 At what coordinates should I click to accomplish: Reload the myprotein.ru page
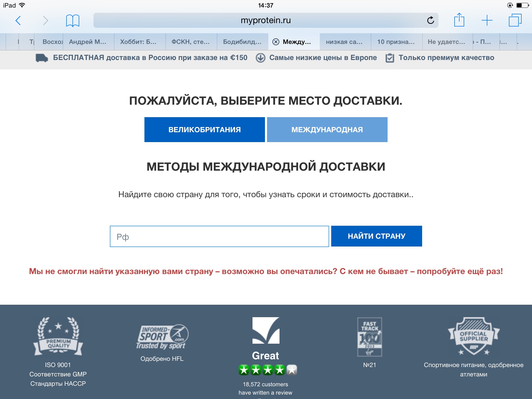click(x=430, y=20)
